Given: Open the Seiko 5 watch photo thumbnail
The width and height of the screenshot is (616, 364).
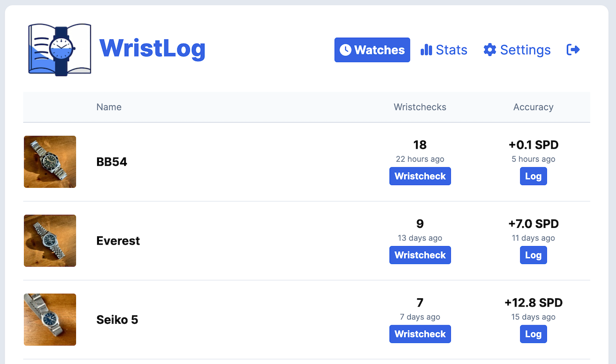Looking at the screenshot, I should [x=50, y=320].
